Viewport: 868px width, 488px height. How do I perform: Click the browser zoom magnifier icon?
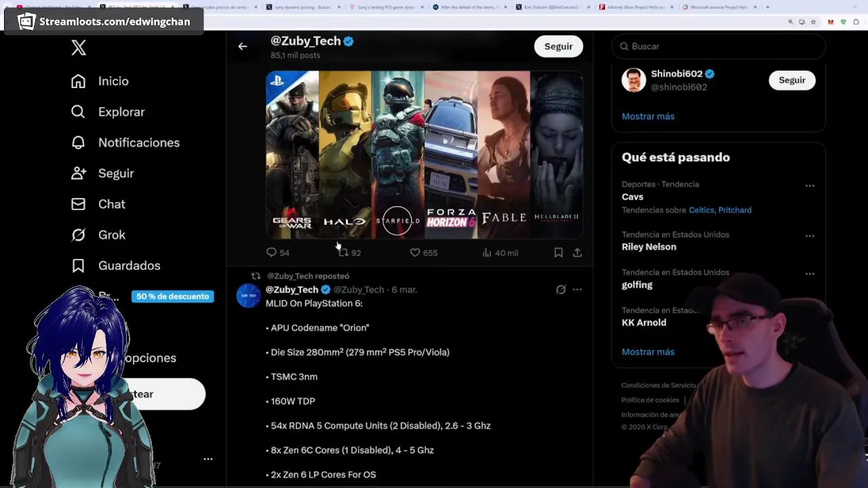[791, 22]
